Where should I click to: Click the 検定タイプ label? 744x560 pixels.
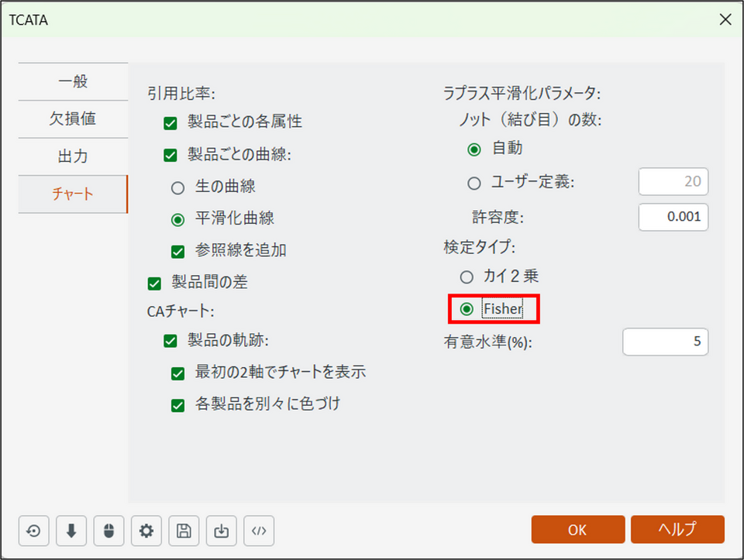pos(479,247)
